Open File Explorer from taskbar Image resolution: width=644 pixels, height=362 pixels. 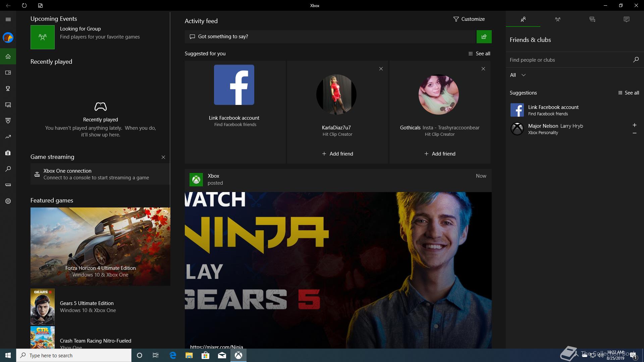click(189, 355)
